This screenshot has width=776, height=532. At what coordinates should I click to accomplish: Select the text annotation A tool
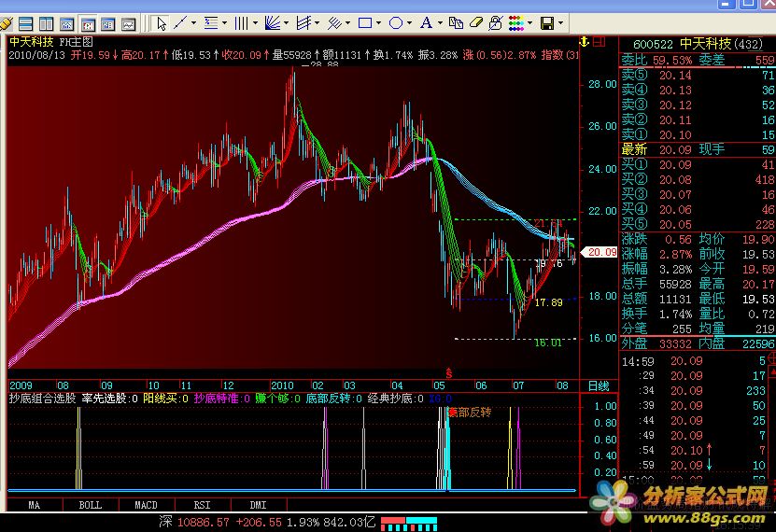pos(426,23)
